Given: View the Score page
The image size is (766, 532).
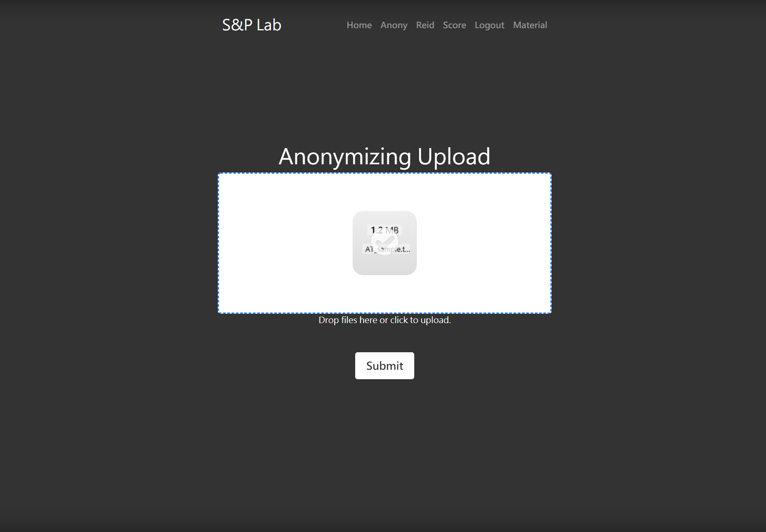Looking at the screenshot, I should tap(454, 25).
